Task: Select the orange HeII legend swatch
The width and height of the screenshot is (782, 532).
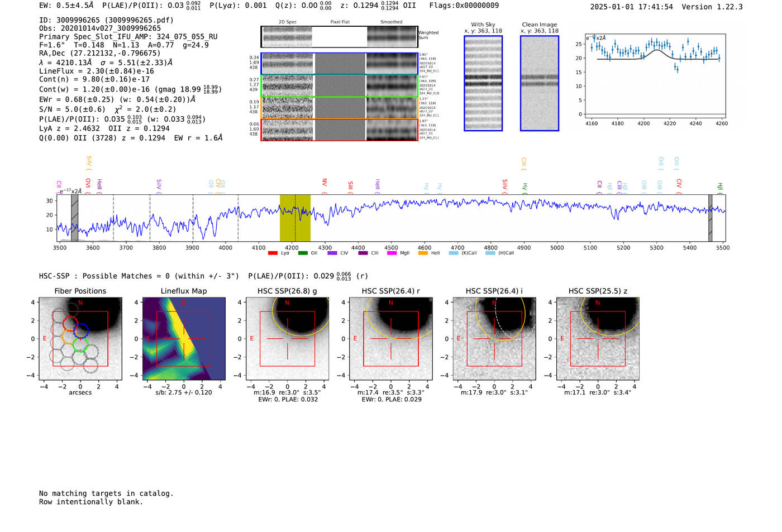Action: pos(423,253)
